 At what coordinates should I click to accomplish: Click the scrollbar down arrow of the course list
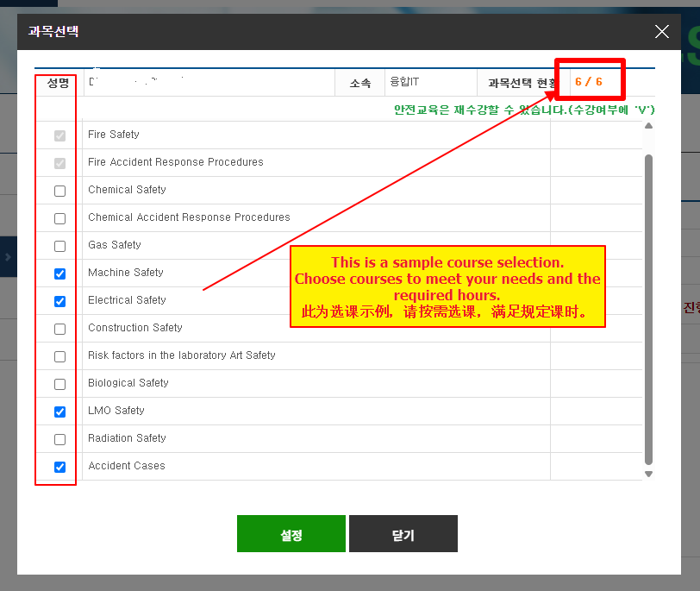point(648,474)
